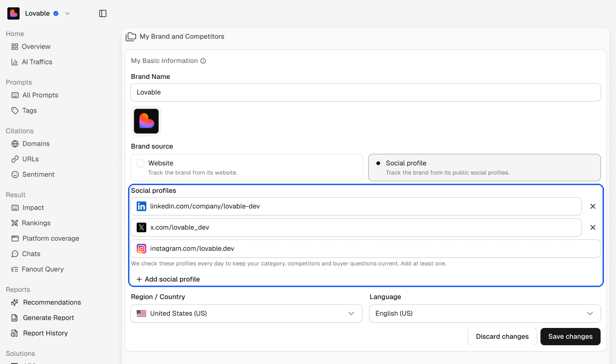Click the Lovable brand logo thumbnail
The height and width of the screenshot is (364, 616).
[146, 121]
